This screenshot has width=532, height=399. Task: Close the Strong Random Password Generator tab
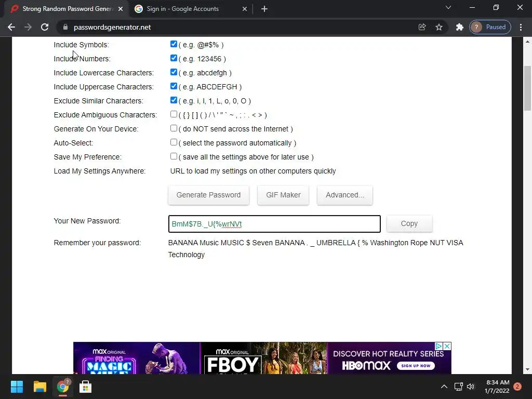click(x=121, y=9)
